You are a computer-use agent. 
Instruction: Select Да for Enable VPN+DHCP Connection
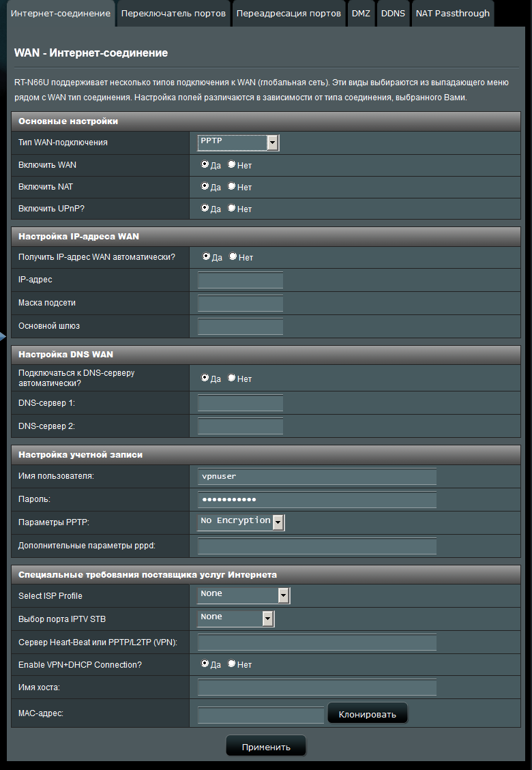(x=205, y=664)
